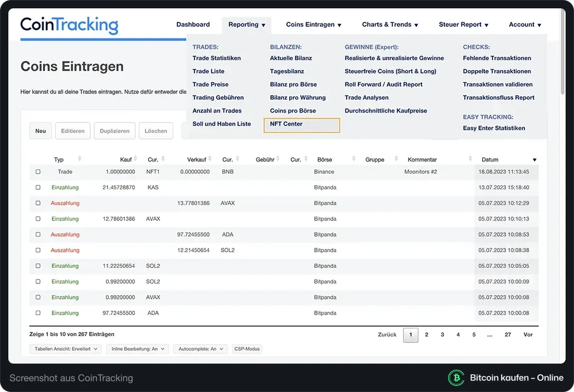Check the Einzahlung 0.99200000 AVAX checkbox
Image resolution: width=574 pixels, height=392 pixels.
point(38,297)
